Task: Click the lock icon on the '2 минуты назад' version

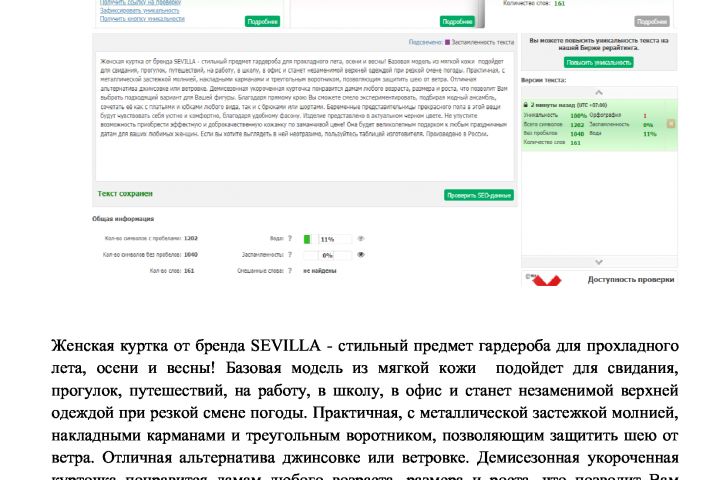Action: point(526,105)
